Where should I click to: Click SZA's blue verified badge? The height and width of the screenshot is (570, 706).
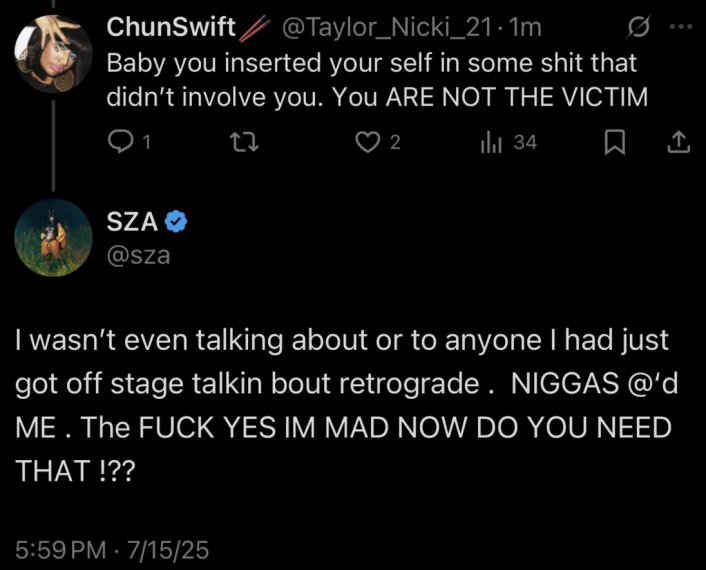[x=176, y=221]
